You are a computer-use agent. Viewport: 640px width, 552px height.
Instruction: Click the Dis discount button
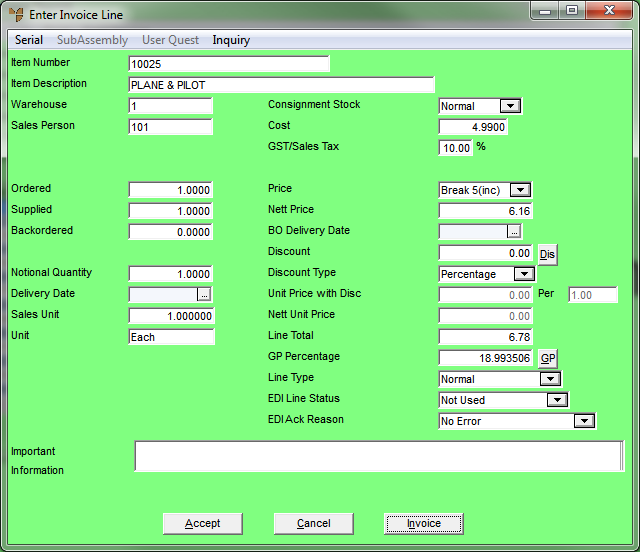click(x=547, y=254)
